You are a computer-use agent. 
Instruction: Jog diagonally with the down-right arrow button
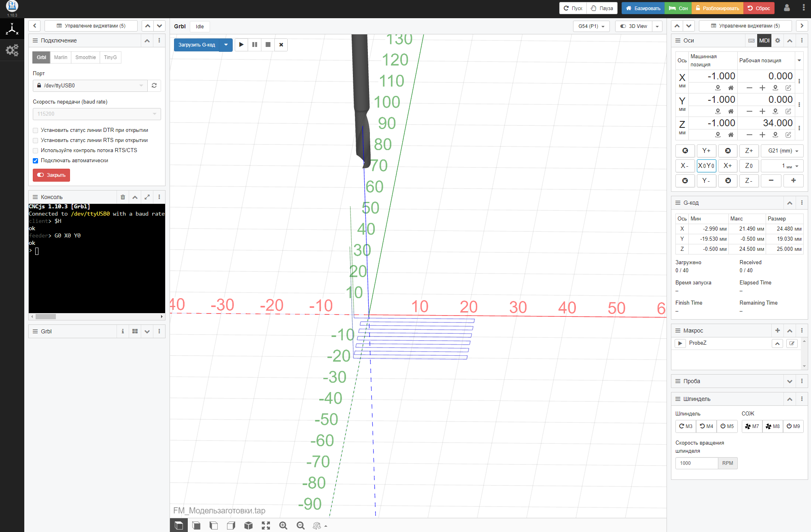pyautogui.click(x=728, y=181)
